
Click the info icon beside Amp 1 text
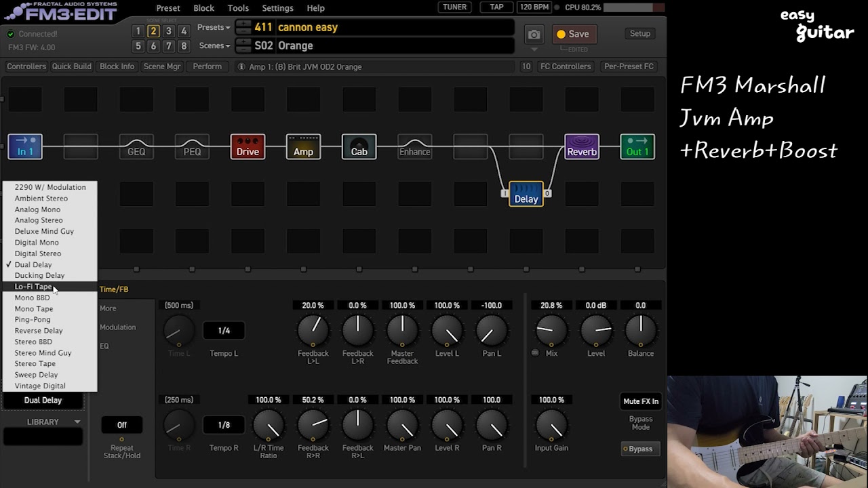pos(241,66)
